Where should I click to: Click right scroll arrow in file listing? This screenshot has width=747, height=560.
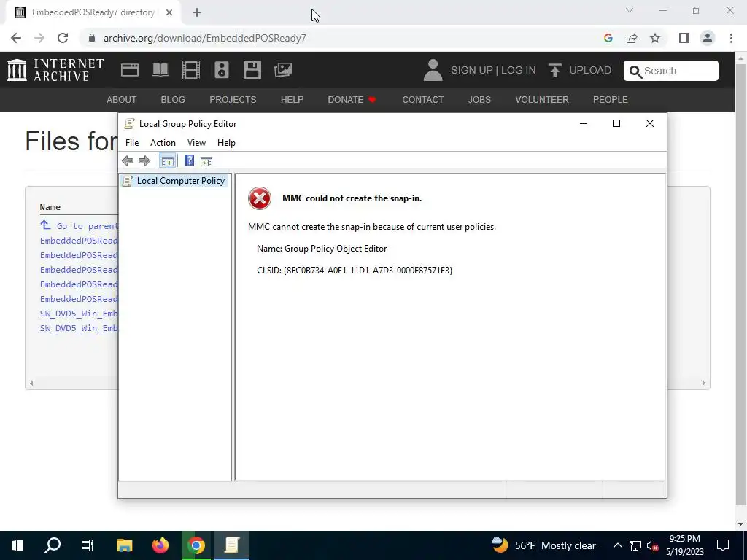coord(704,384)
